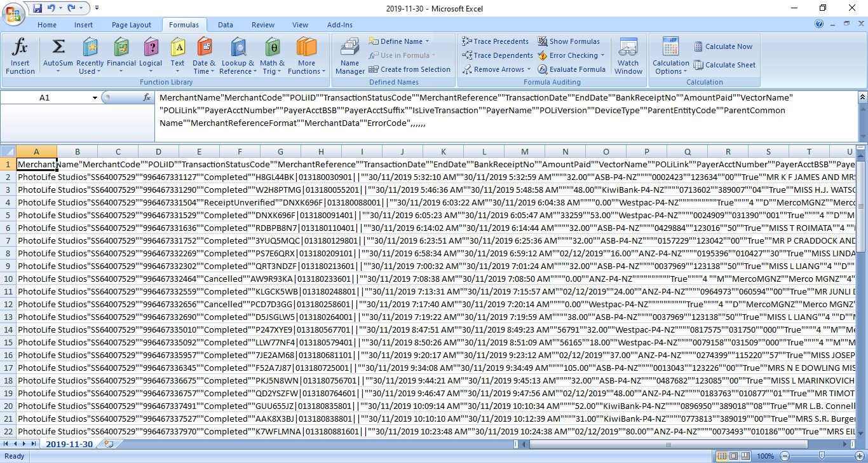Click Calculate Now

point(722,46)
